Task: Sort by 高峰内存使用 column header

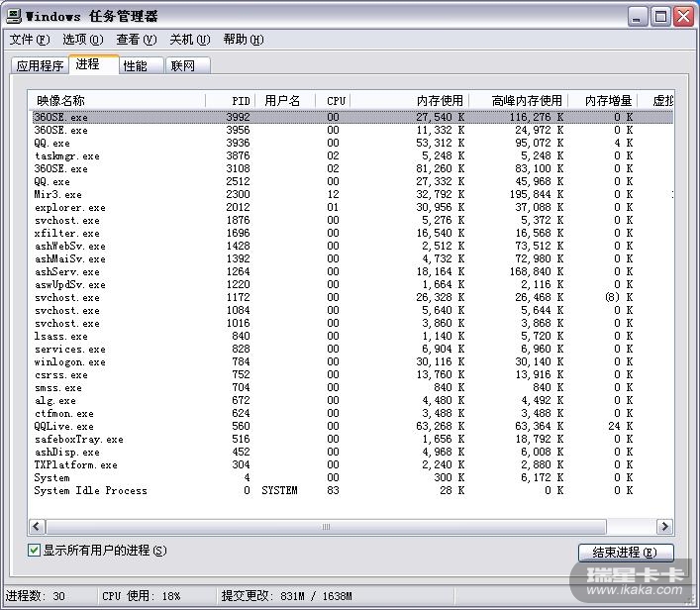Action: [x=518, y=100]
